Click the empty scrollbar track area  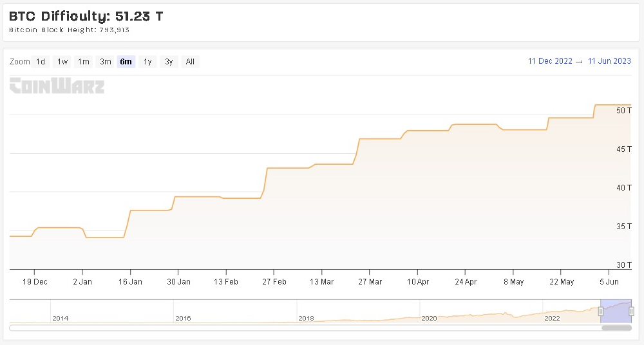303,328
